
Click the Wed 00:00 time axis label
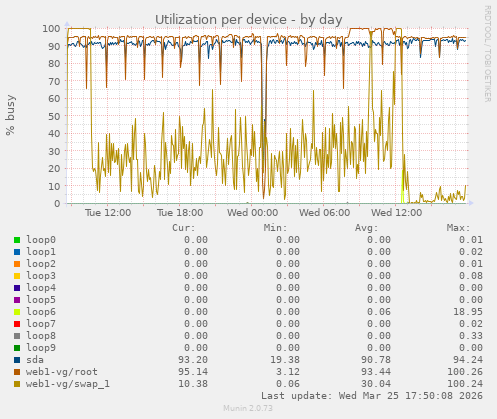(252, 213)
